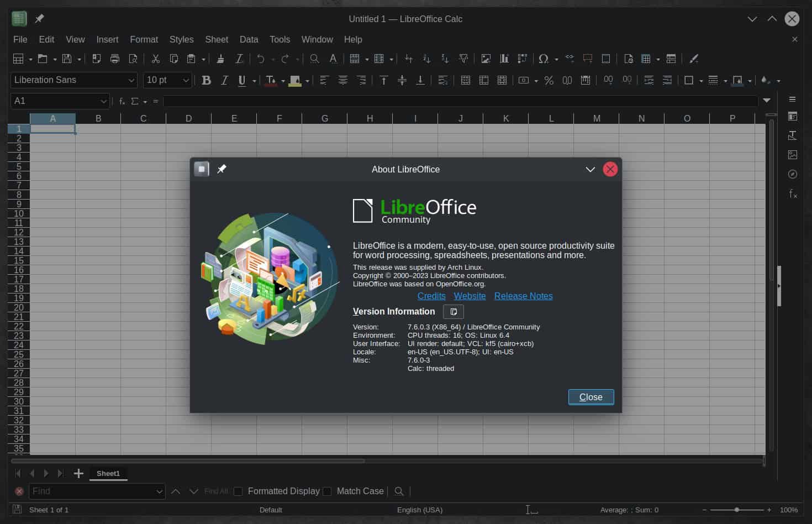Screen dimensions: 812x524
Task: Click Insert Chart icon in Calc toolbar
Action: tap(504, 59)
